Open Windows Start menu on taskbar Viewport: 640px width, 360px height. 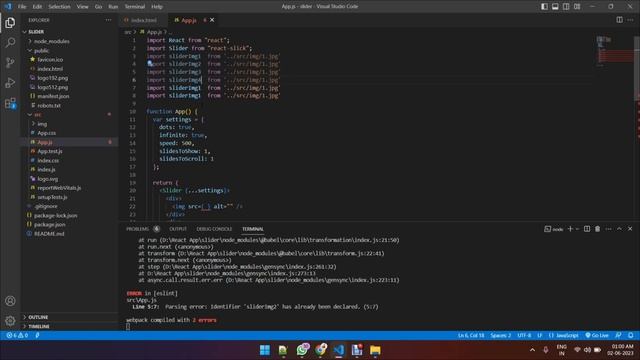[265, 350]
